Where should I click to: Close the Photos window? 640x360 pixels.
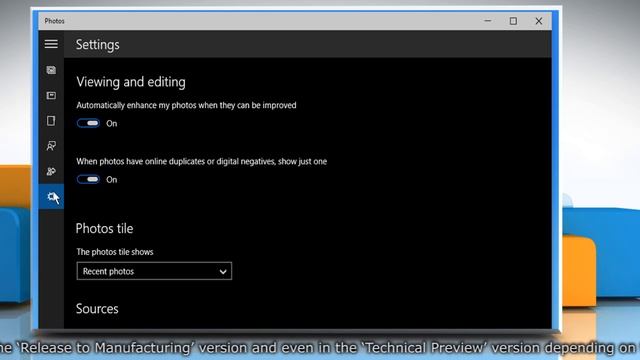tap(539, 21)
